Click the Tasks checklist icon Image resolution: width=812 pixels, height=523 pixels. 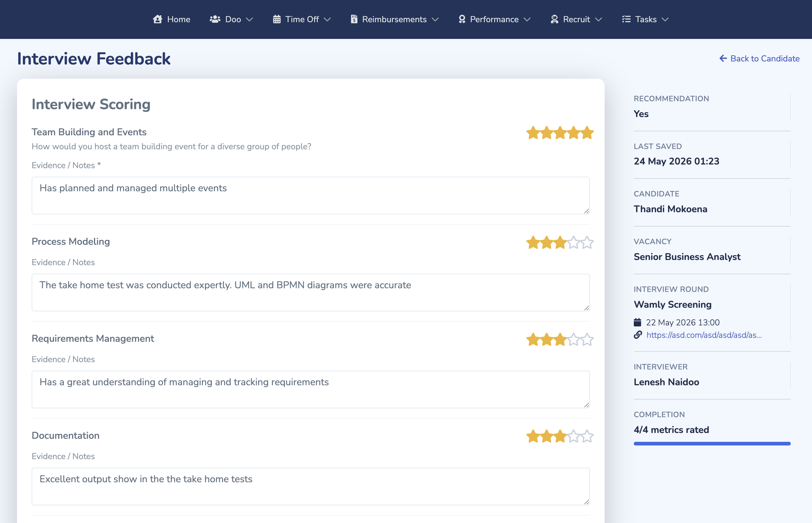pyautogui.click(x=626, y=19)
